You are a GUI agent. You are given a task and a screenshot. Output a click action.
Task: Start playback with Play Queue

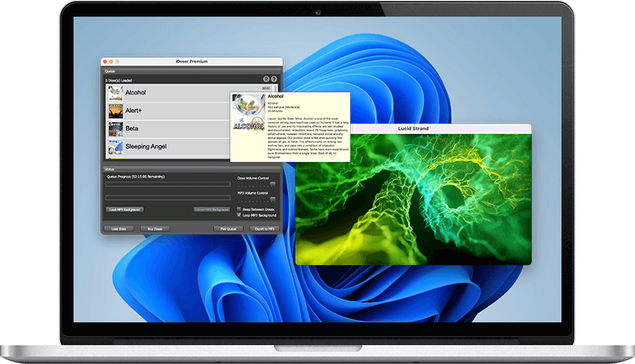pyautogui.click(x=228, y=229)
